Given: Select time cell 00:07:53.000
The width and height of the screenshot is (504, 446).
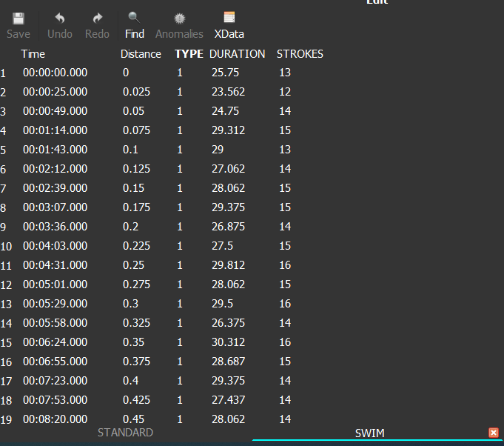Looking at the screenshot, I should 56,400.
